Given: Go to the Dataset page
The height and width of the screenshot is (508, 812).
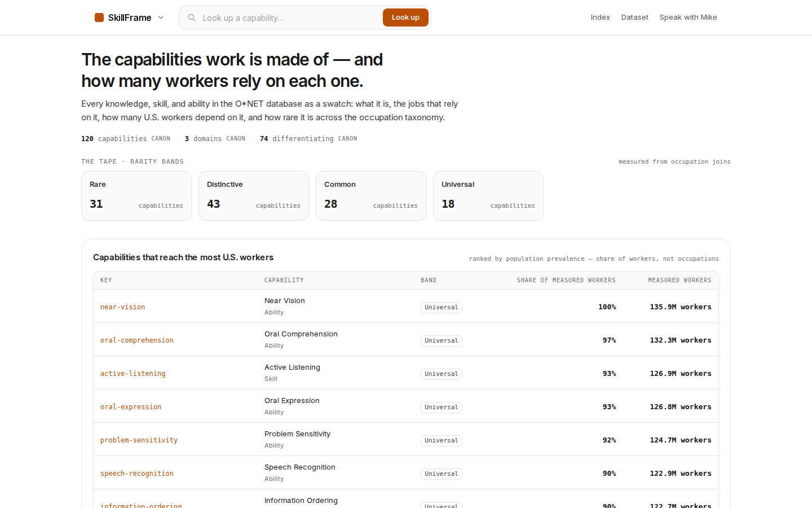Looking at the screenshot, I should [x=635, y=17].
